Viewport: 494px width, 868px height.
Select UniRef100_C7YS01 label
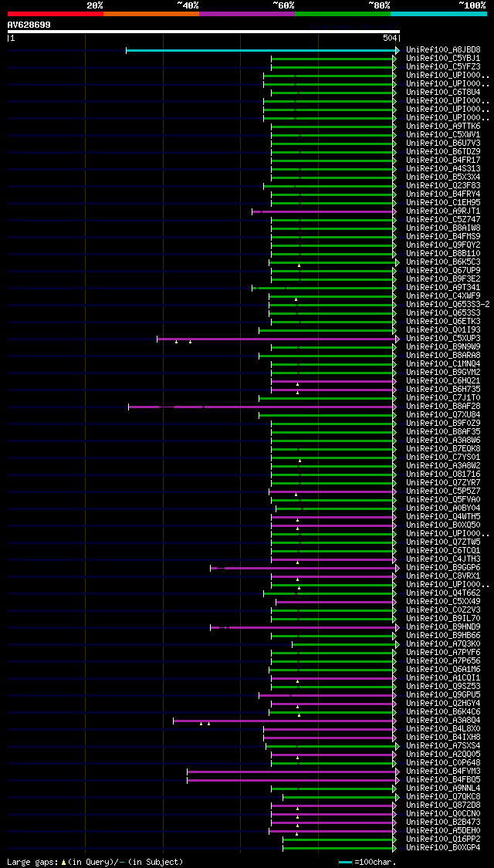(x=443, y=458)
